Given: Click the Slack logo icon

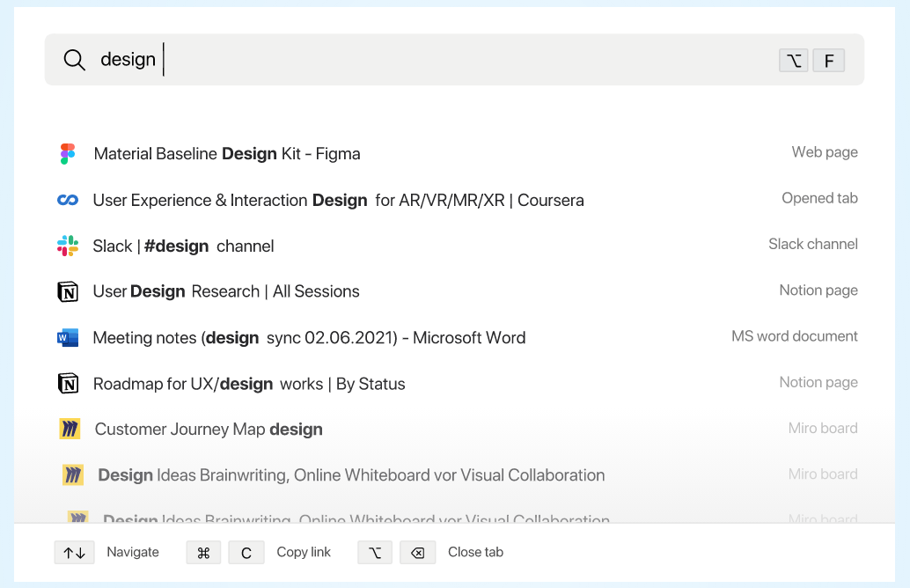Looking at the screenshot, I should (x=68, y=246).
